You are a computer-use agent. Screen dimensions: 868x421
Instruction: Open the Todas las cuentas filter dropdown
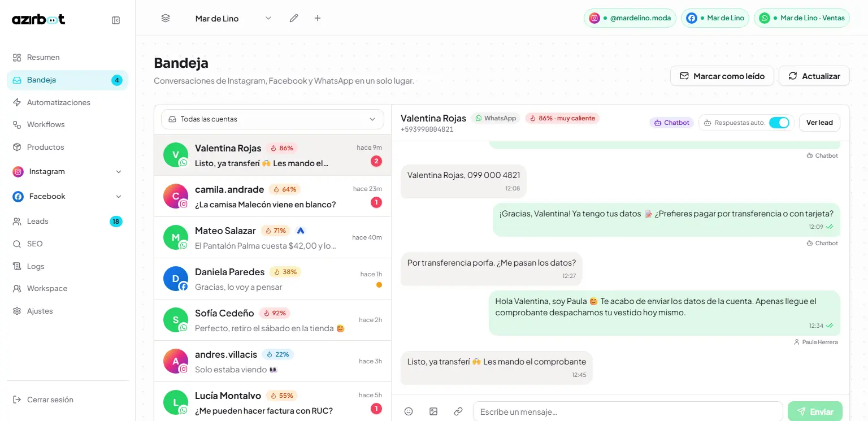point(272,119)
